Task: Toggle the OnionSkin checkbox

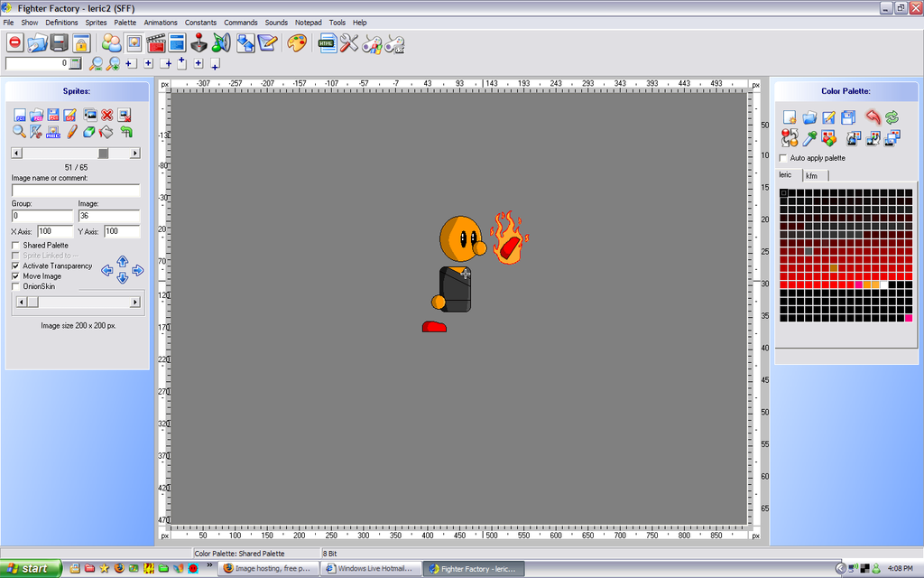Action: (x=16, y=286)
